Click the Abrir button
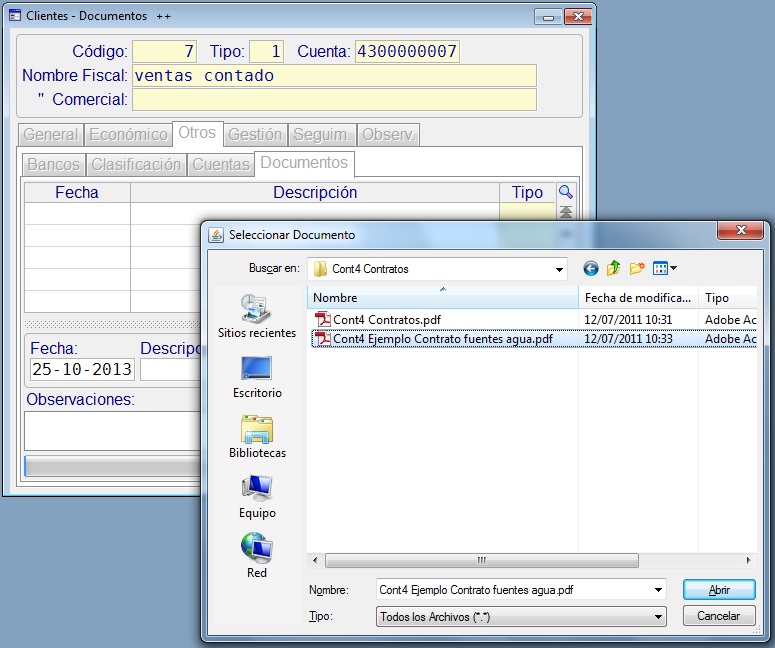The height and width of the screenshot is (648, 775). (x=718, y=590)
